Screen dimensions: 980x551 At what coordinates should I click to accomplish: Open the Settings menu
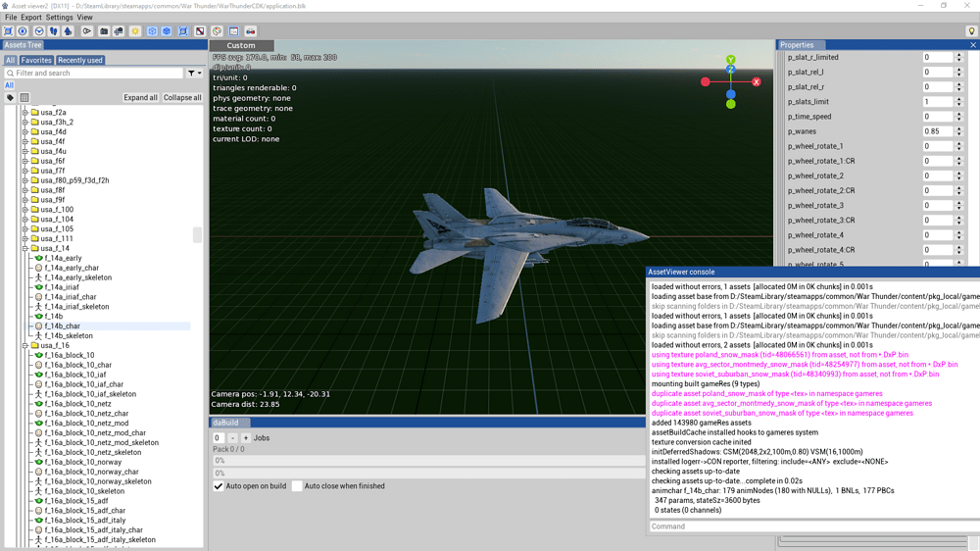click(x=59, y=18)
